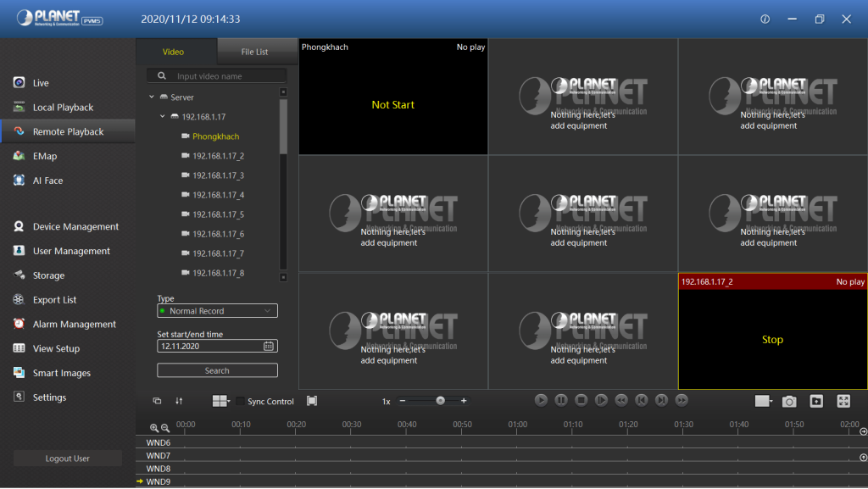
Task: Select the 192.168.1.17_2 Stop video pane
Action: click(773, 332)
